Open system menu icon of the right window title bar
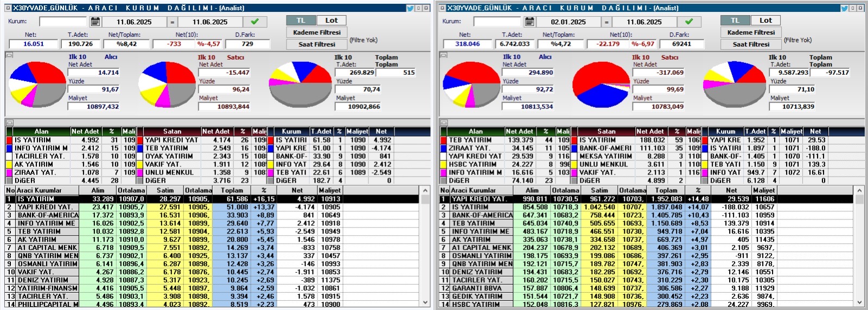868x310 pixels. [442, 8]
